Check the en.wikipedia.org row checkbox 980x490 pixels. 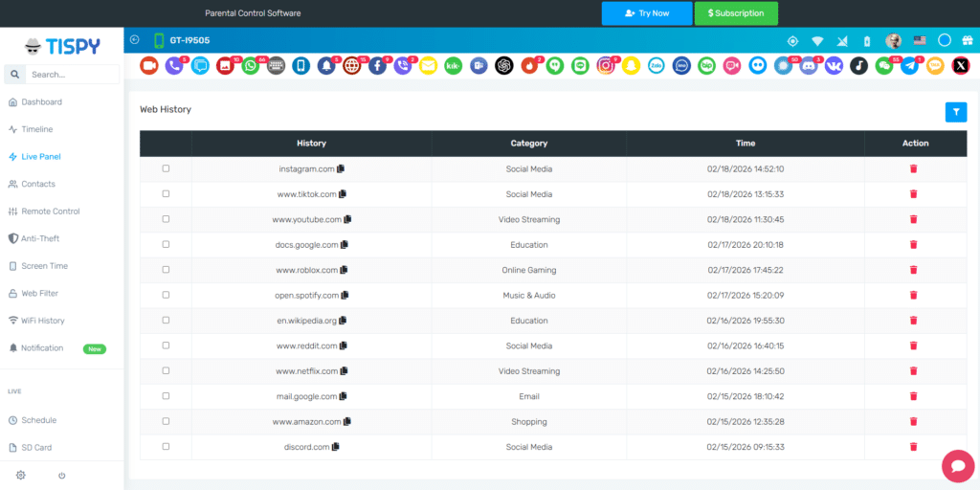click(166, 320)
